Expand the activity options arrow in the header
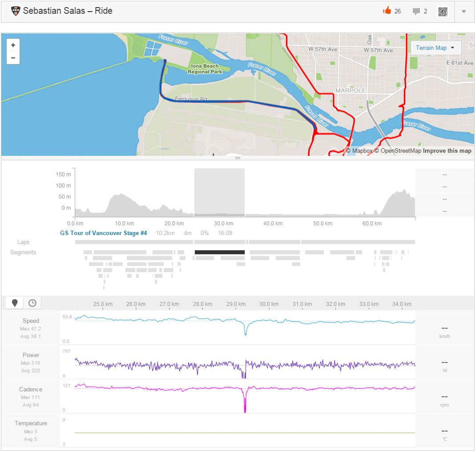 (x=464, y=12)
